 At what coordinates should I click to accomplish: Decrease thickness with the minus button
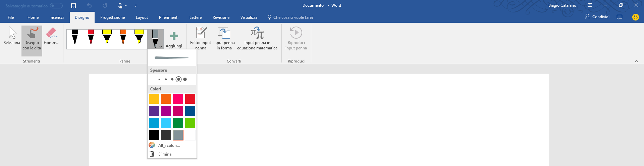coord(152,79)
